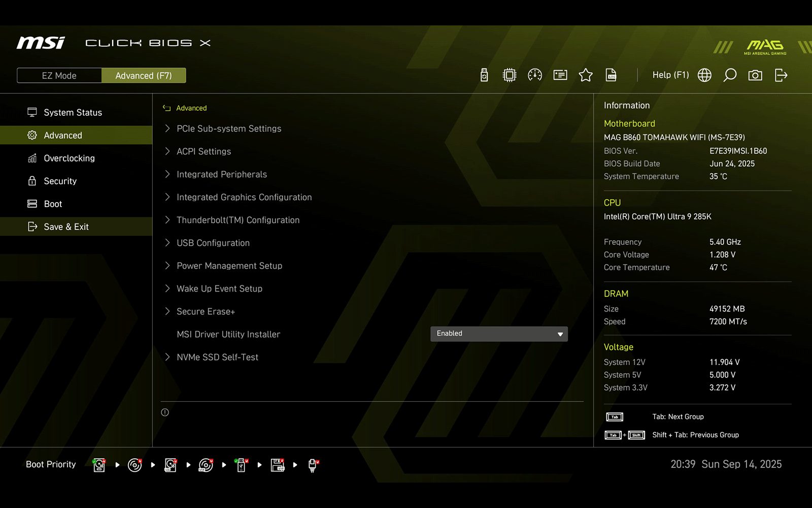Select the network cable boot device icon
Viewport: 812px width, 508px height.
tap(313, 465)
